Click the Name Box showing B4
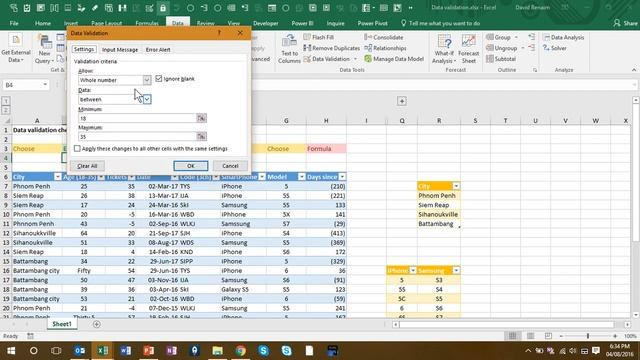This screenshot has width=640, height=360. pyautogui.click(x=22, y=85)
